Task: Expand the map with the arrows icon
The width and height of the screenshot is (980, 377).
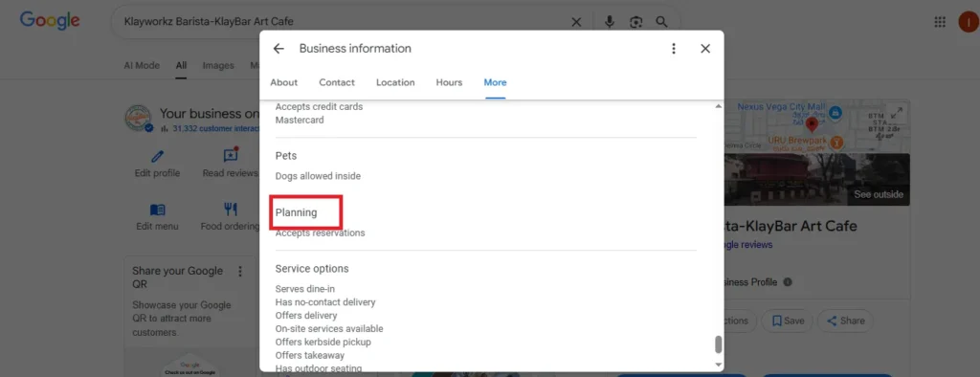Action: pos(896,113)
